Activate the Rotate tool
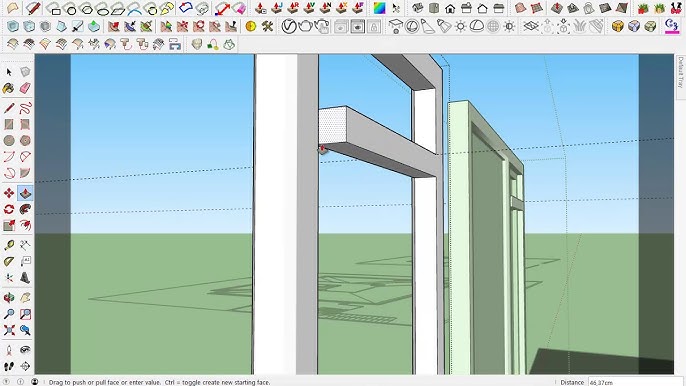This screenshot has width=686, height=386. coord(9,209)
